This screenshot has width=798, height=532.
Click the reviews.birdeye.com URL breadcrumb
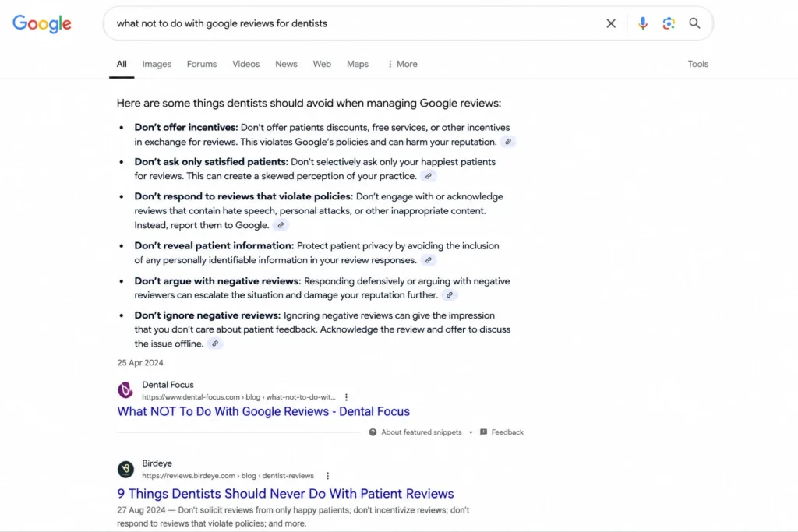click(228, 476)
